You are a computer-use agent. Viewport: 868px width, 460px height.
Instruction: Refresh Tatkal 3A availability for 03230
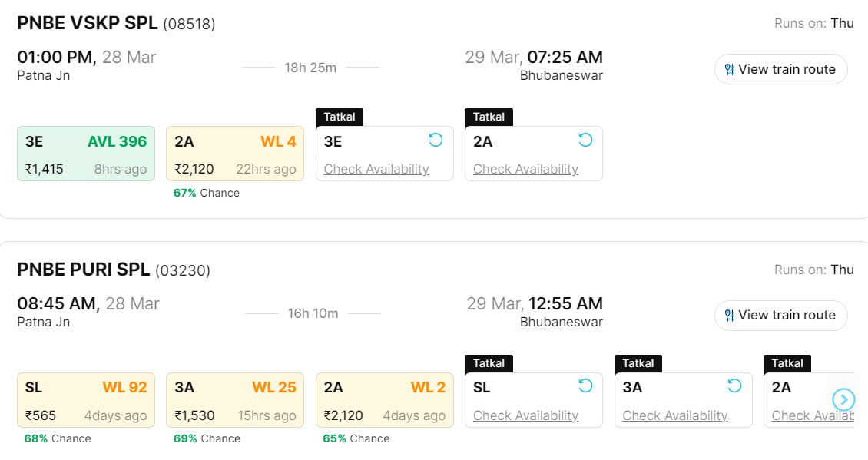pyautogui.click(x=734, y=386)
